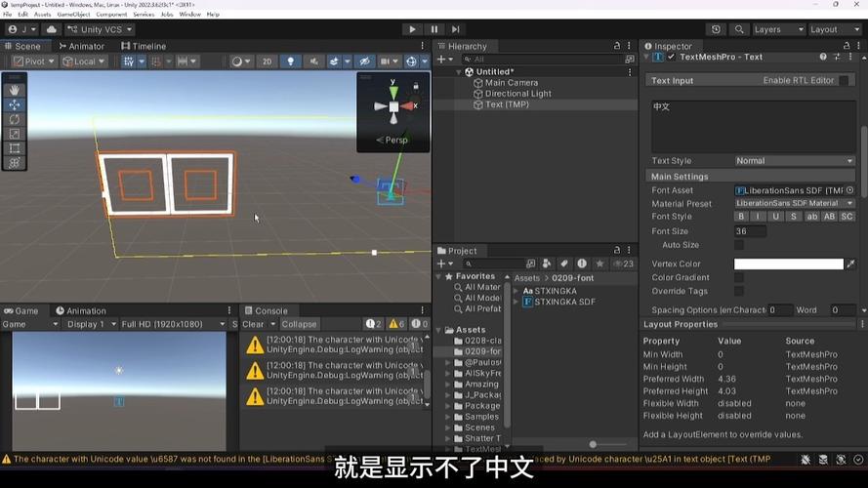This screenshot has width=868, height=488.
Task: Toggle Underline font style
Action: coord(775,217)
